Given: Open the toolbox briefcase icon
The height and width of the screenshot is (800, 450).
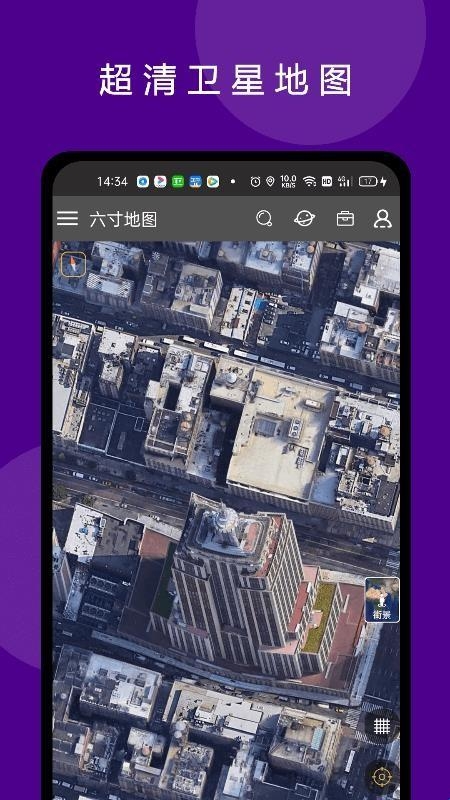Looking at the screenshot, I should coord(345,218).
